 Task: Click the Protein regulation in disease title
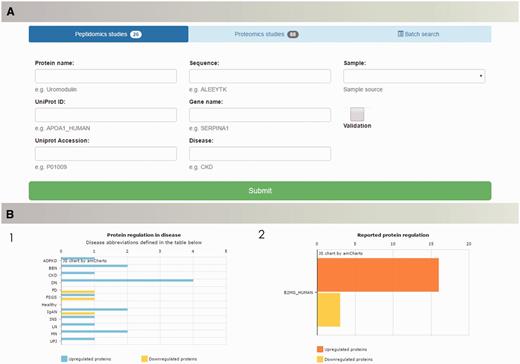pyautogui.click(x=144, y=235)
